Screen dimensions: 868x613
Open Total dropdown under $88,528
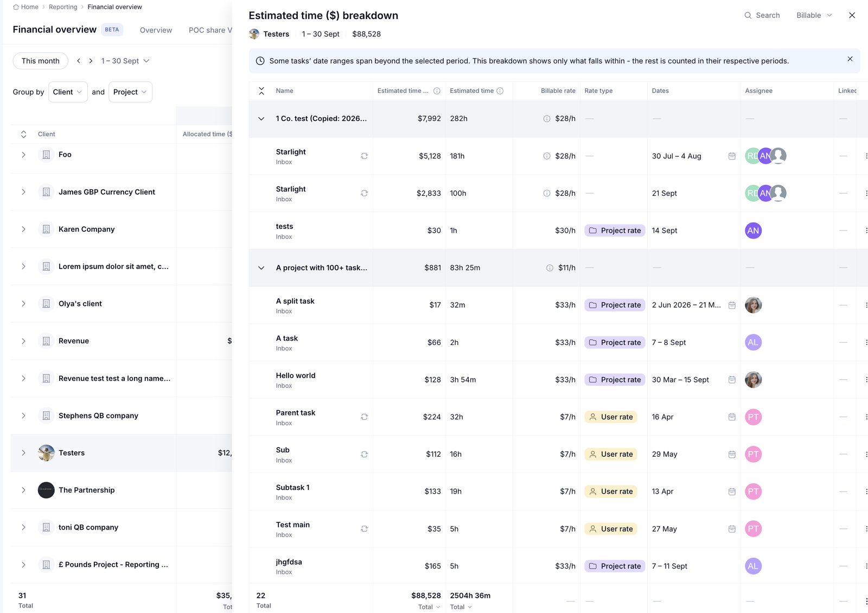429,607
